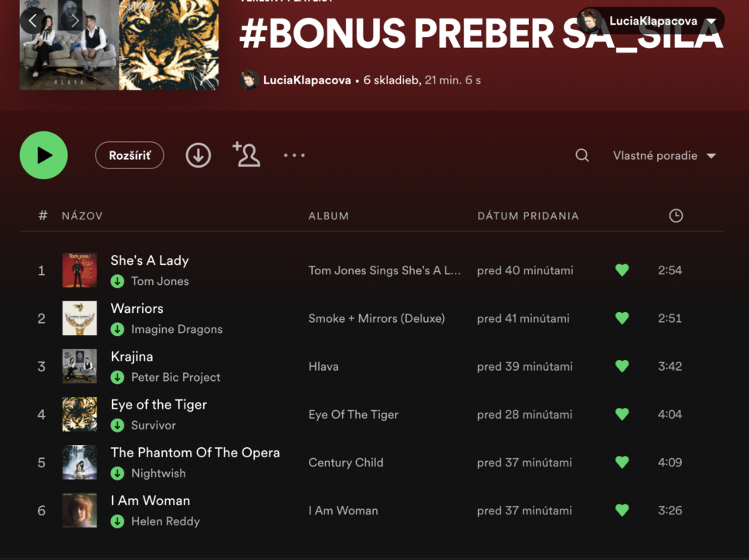Open the Imagine Dragons artist link
The width and height of the screenshot is (749, 560).
coord(177,329)
